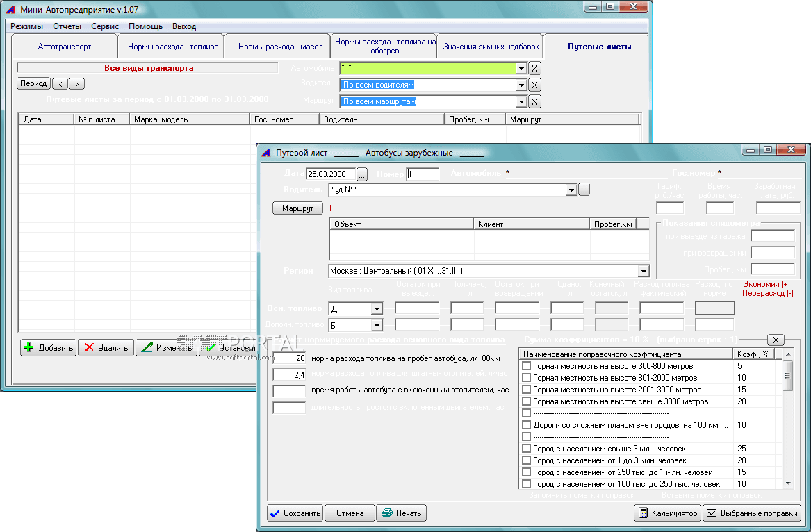Click coefficient list scrollbar down arrow

(788, 483)
